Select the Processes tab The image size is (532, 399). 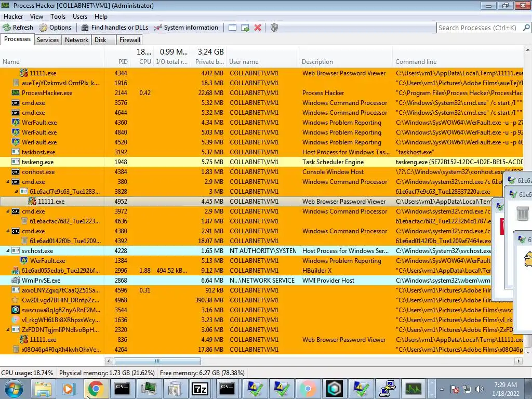pyautogui.click(x=17, y=39)
